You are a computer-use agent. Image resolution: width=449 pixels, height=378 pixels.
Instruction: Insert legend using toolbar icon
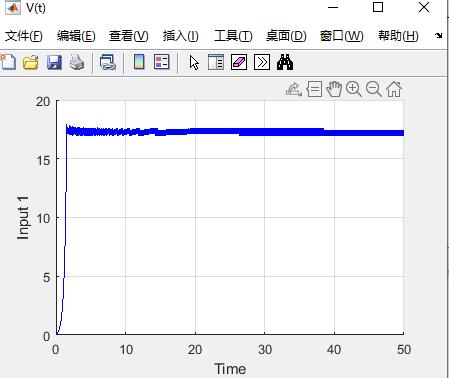click(x=162, y=62)
